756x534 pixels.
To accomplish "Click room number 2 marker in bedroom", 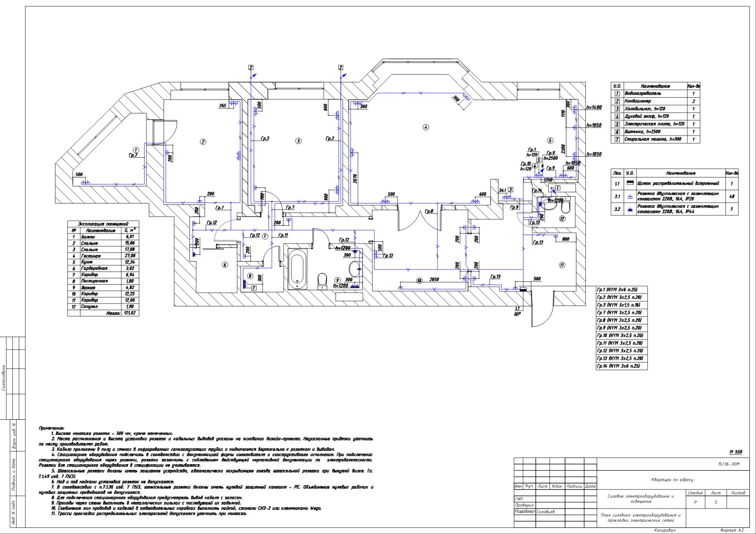I will [202, 141].
